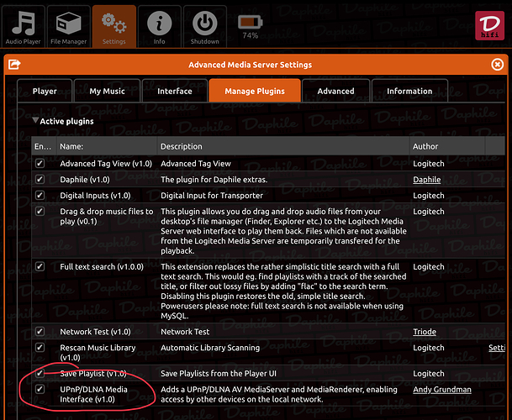Disable the Drag & drop music files plugin

pos(40,211)
